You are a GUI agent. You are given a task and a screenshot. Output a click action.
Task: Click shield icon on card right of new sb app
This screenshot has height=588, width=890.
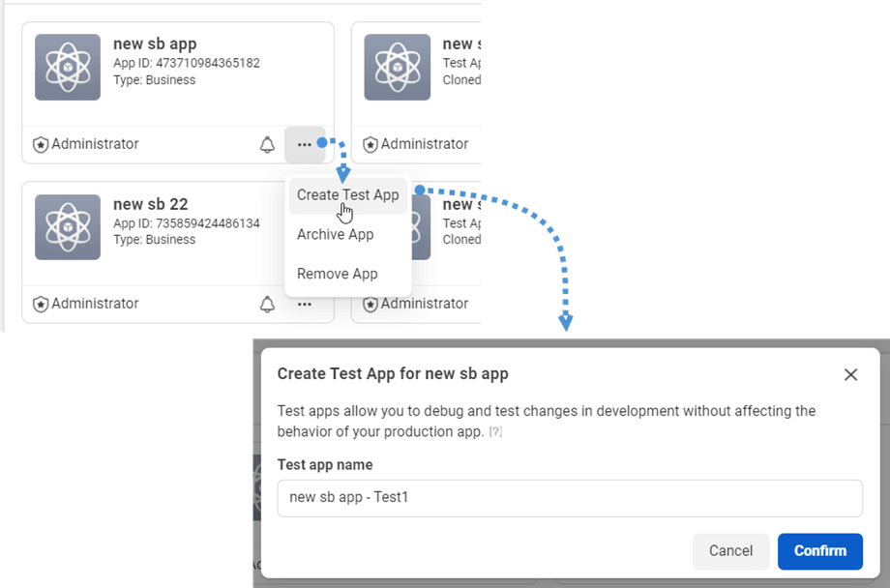[x=370, y=145]
